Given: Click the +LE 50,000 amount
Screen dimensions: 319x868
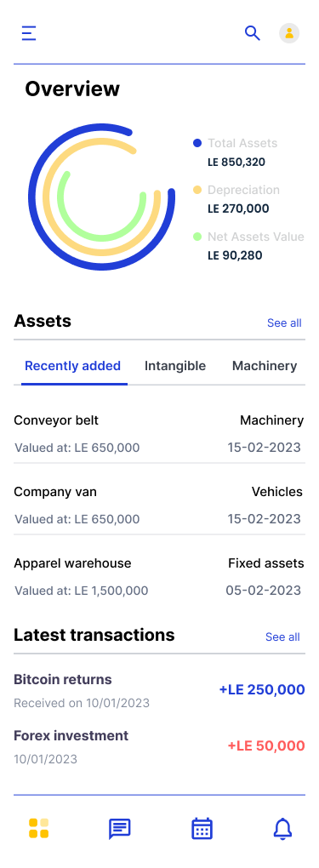Looking at the screenshot, I should tap(266, 745).
